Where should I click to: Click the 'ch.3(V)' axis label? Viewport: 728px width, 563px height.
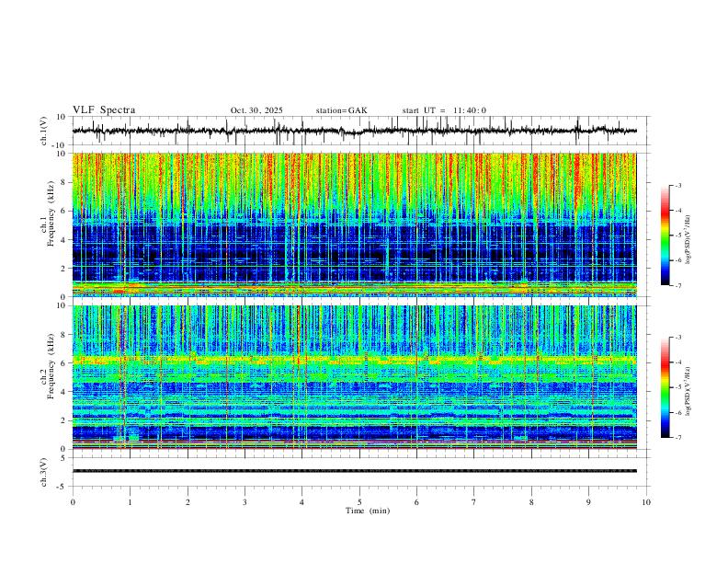tap(44, 472)
